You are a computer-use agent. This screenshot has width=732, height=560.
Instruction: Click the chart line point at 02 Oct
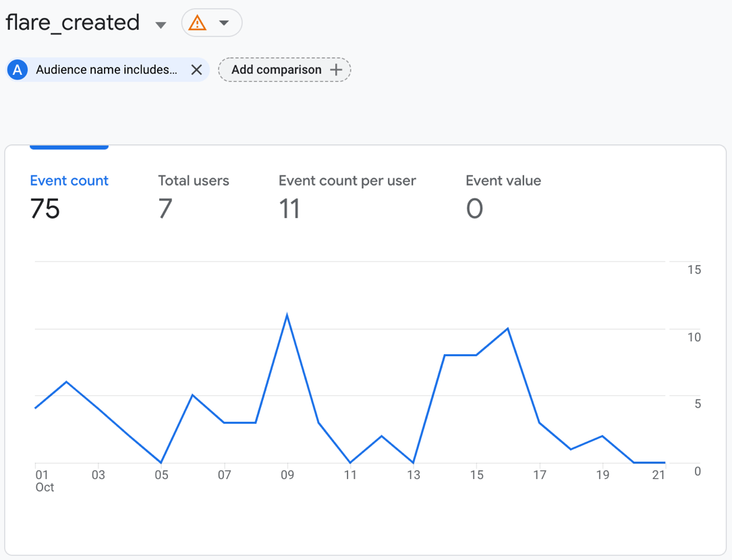pos(66,382)
